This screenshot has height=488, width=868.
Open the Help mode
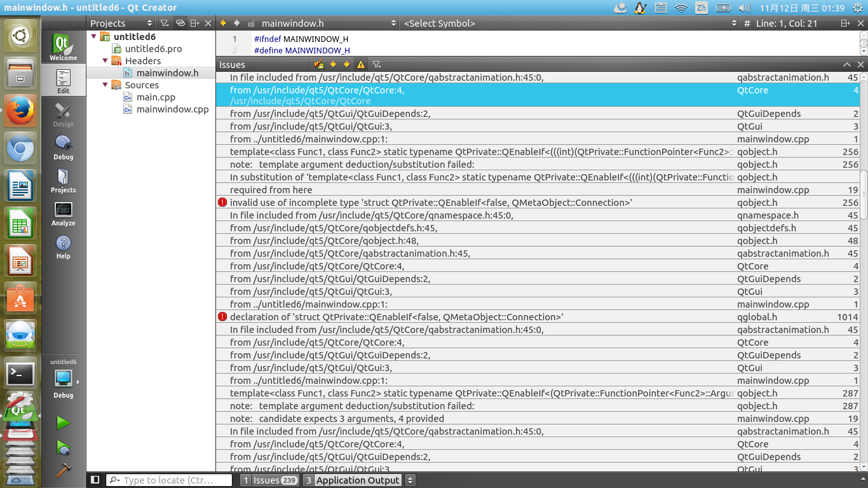click(x=63, y=246)
